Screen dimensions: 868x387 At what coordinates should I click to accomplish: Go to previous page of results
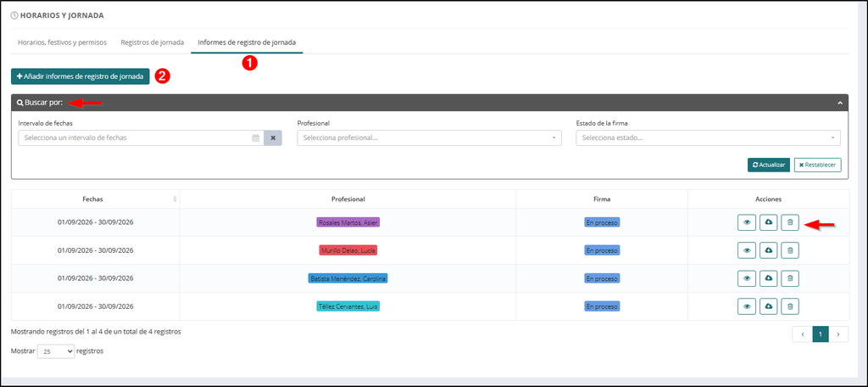pos(803,334)
